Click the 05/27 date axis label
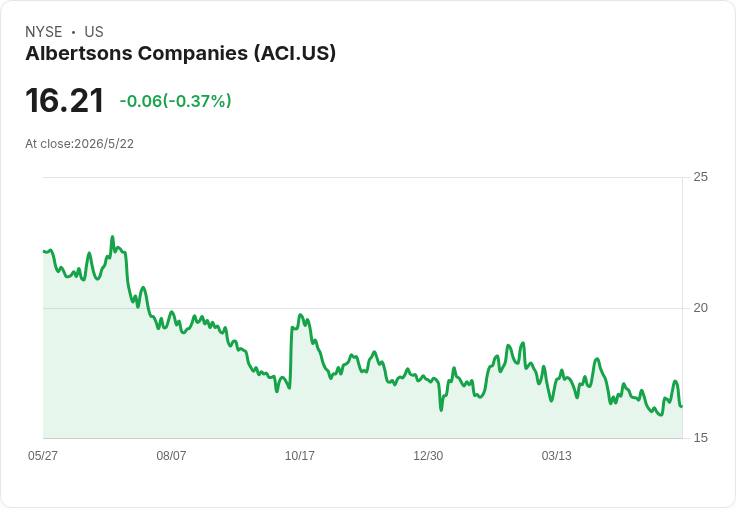The image size is (736, 508). (x=43, y=455)
